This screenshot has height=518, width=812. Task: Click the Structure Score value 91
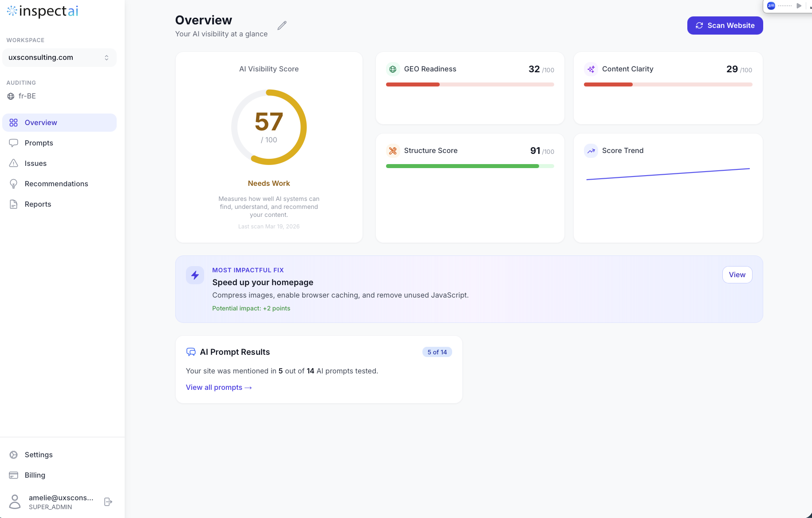tap(535, 151)
